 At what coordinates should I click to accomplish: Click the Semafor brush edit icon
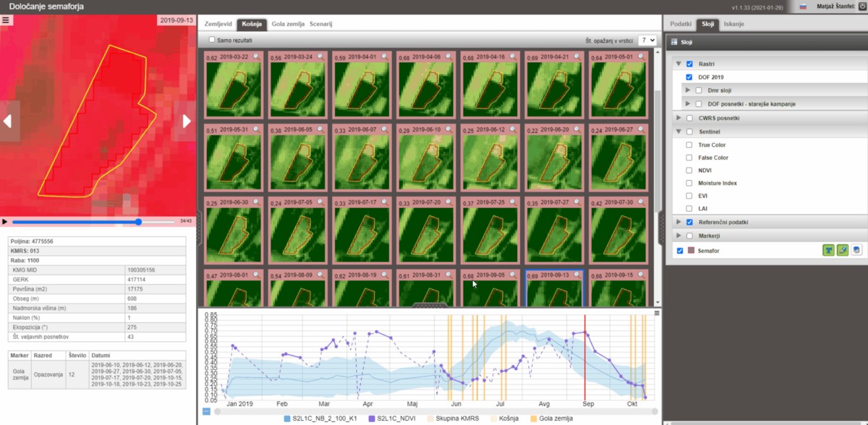coord(842,250)
